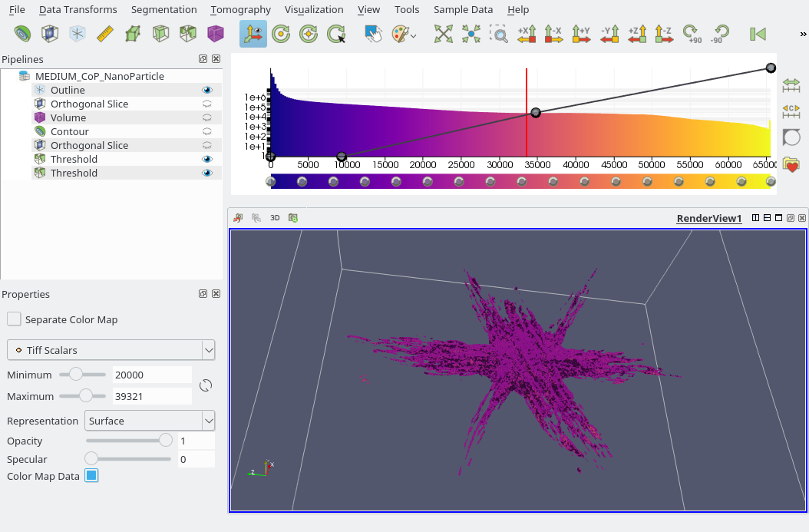Enable the Separate Color Map checkbox
The image size is (809, 532).
click(x=14, y=319)
